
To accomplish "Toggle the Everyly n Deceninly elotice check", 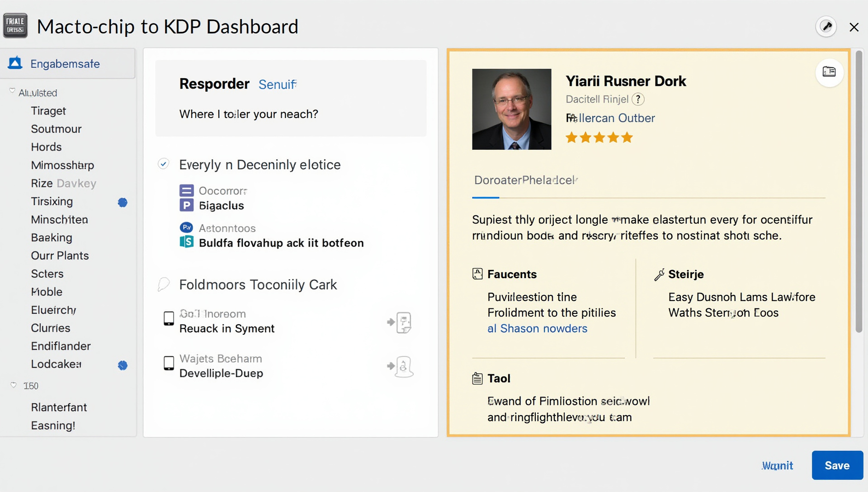I will pos(163,164).
